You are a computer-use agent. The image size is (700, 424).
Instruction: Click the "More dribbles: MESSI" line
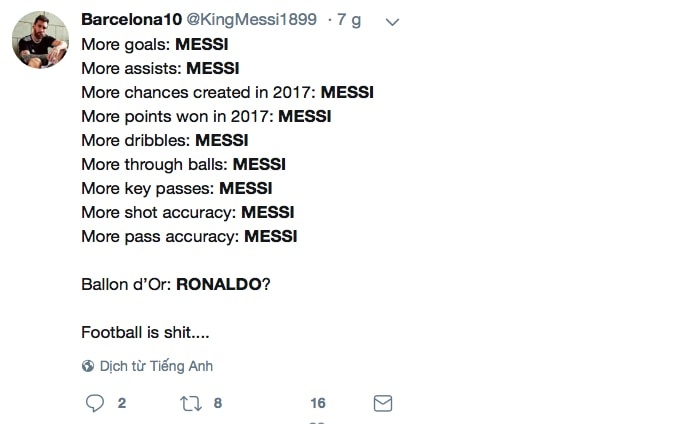pyautogui.click(x=165, y=141)
